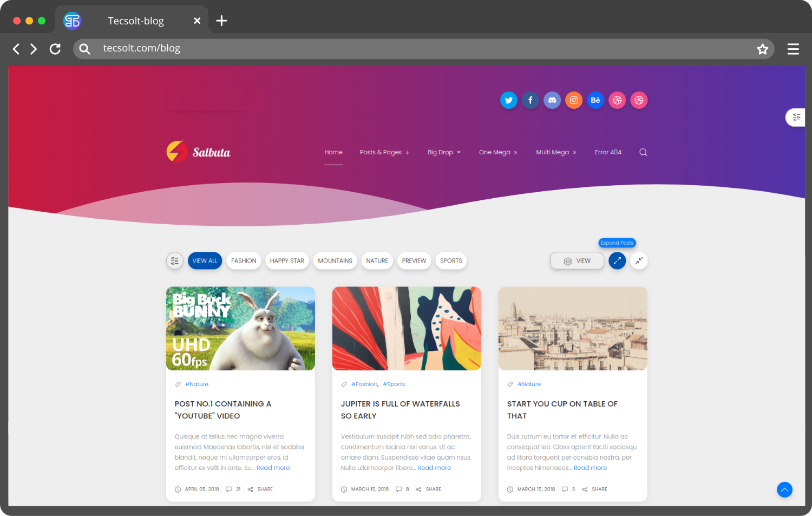This screenshot has width=812, height=516.
Task: Toggle the collapse posts button
Action: 639,261
